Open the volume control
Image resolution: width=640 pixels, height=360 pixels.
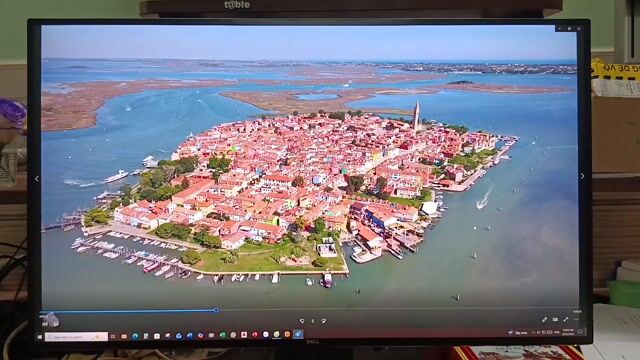click(44, 324)
